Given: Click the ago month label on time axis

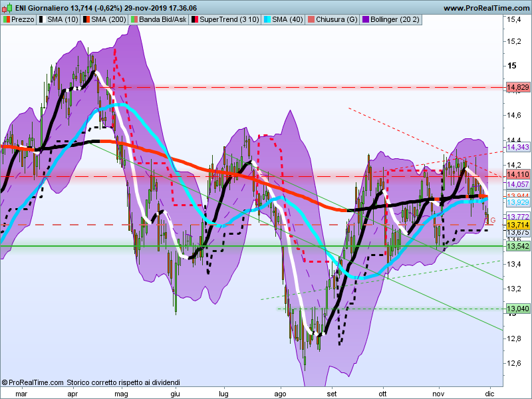Looking at the screenshot, I should 280,394.
